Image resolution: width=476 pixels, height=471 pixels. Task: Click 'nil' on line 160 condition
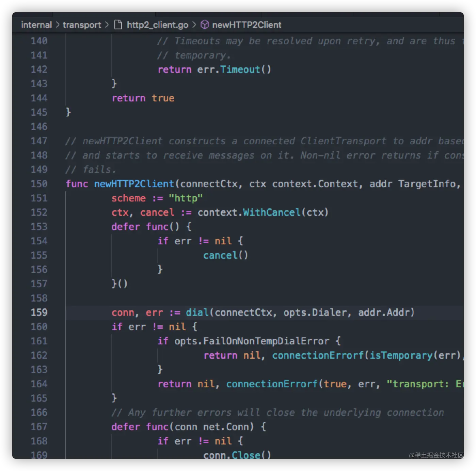177,327
